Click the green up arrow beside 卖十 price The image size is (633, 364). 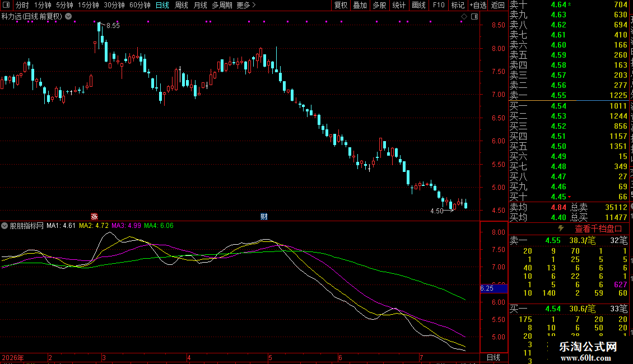(570, 4)
